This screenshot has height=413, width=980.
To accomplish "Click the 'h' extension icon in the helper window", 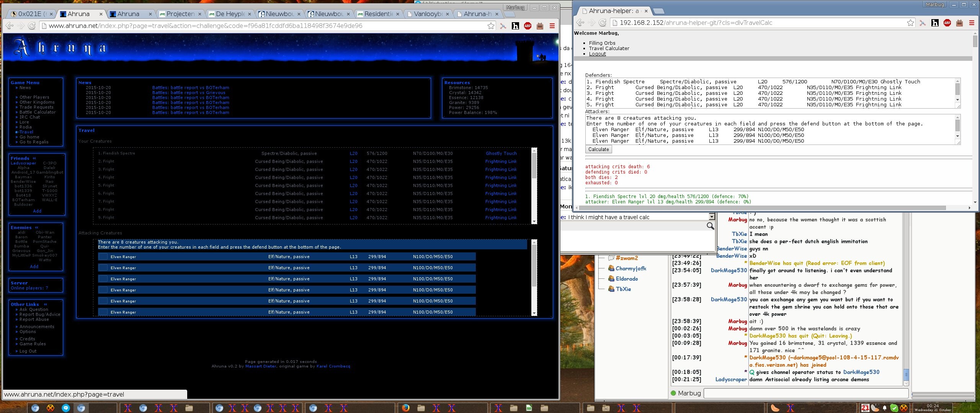I will click(x=935, y=23).
